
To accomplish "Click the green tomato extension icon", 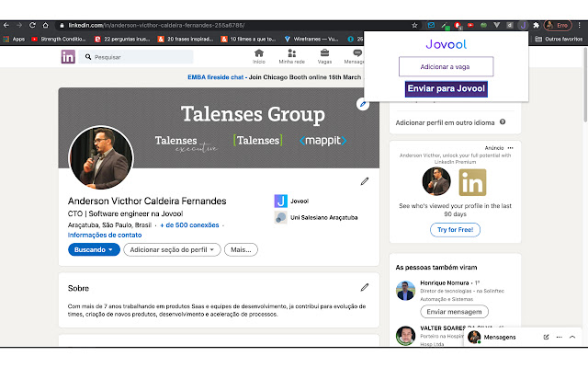I will [484, 25].
